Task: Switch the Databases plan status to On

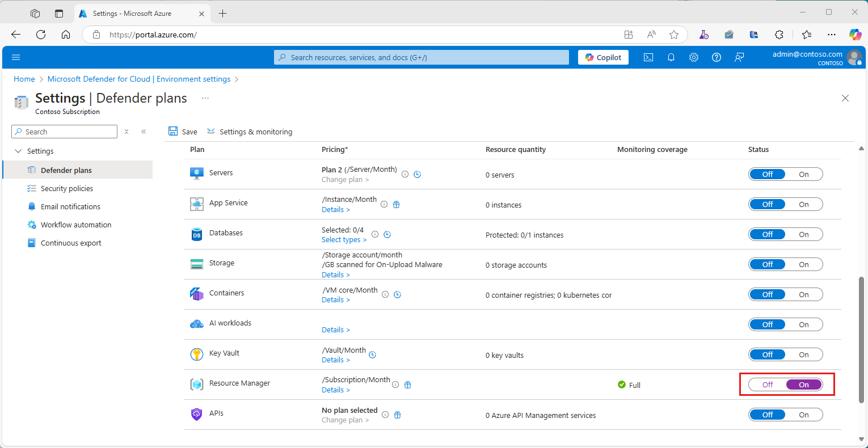Action: coord(804,234)
